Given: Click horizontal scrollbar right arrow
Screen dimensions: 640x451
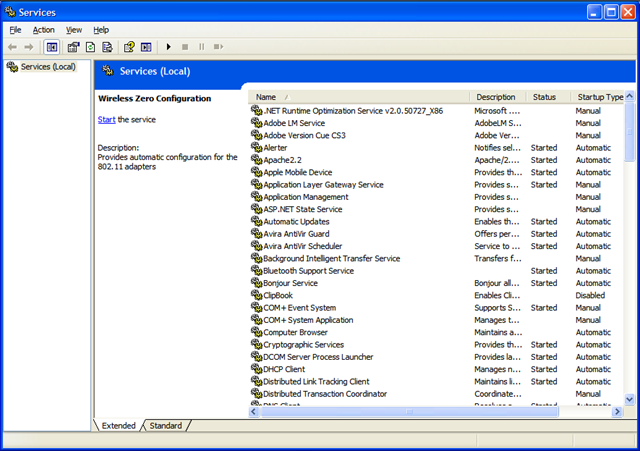Looking at the screenshot, I should [617, 412].
